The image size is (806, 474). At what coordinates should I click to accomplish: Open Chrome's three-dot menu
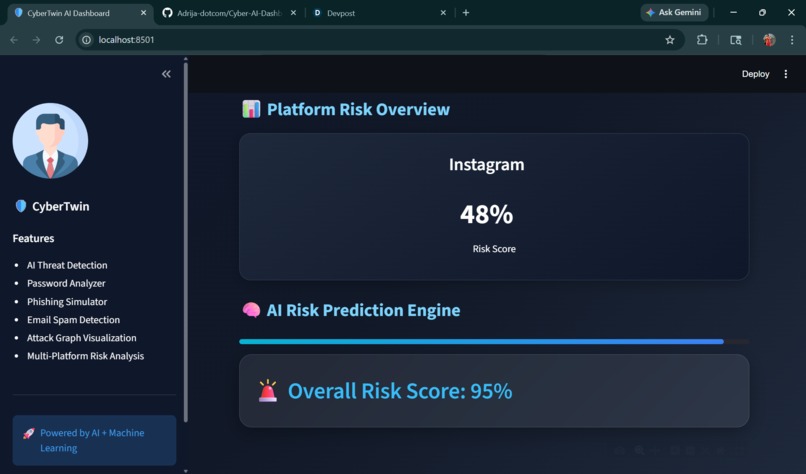792,40
